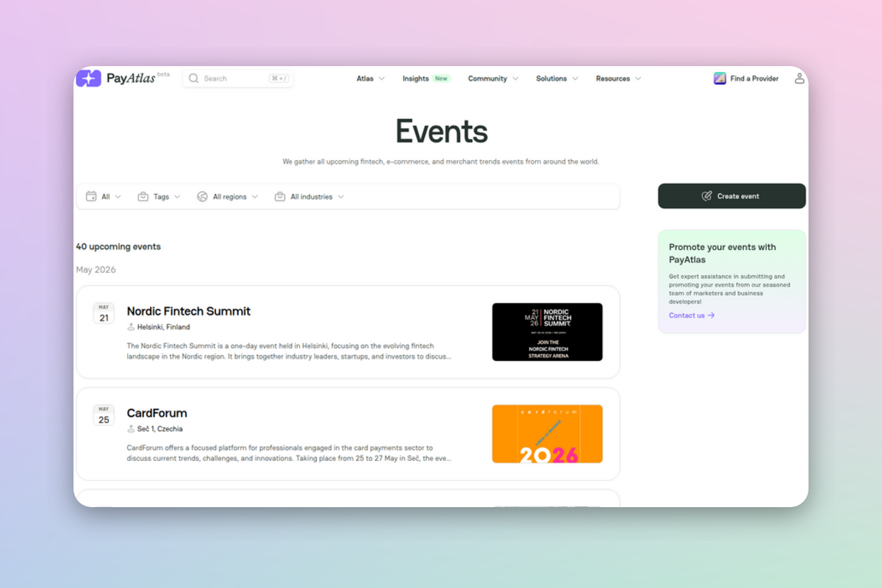The image size is (882, 588).
Task: Open the Insights navigation item
Action: 426,79
